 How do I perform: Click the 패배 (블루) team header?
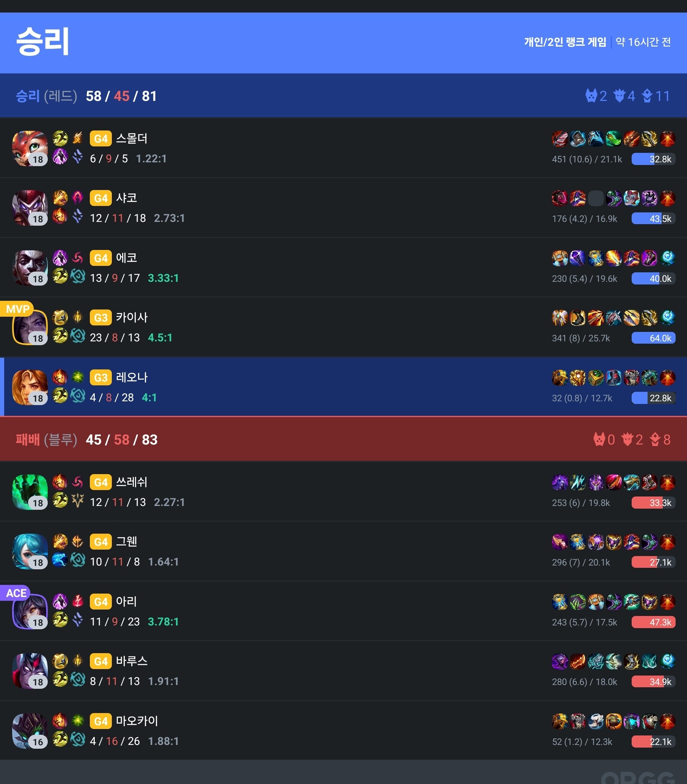(x=343, y=440)
